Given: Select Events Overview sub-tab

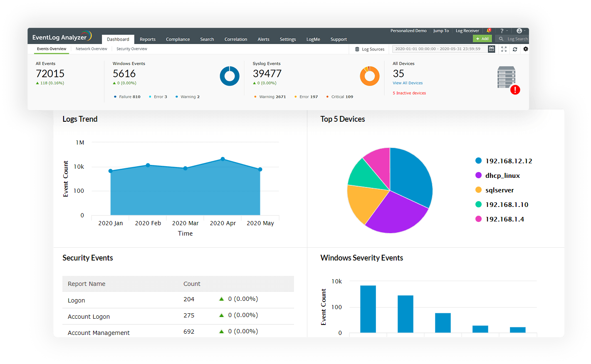Looking at the screenshot, I should point(52,49).
